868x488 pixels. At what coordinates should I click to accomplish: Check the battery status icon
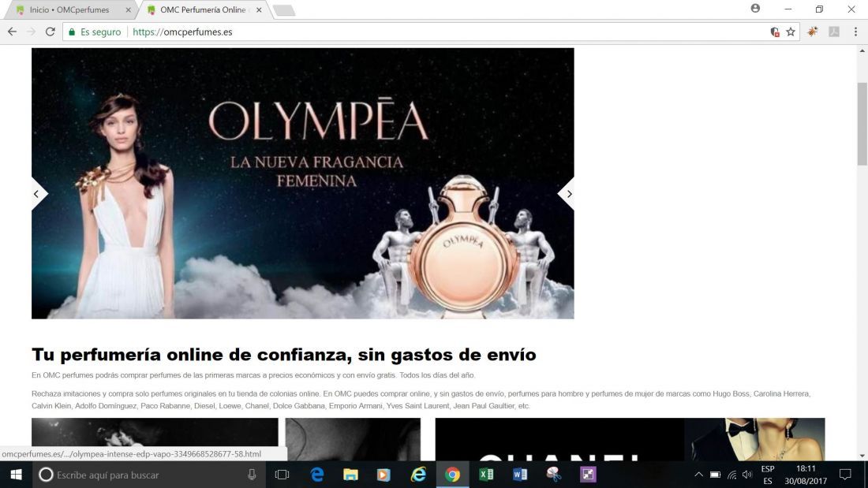(715, 475)
